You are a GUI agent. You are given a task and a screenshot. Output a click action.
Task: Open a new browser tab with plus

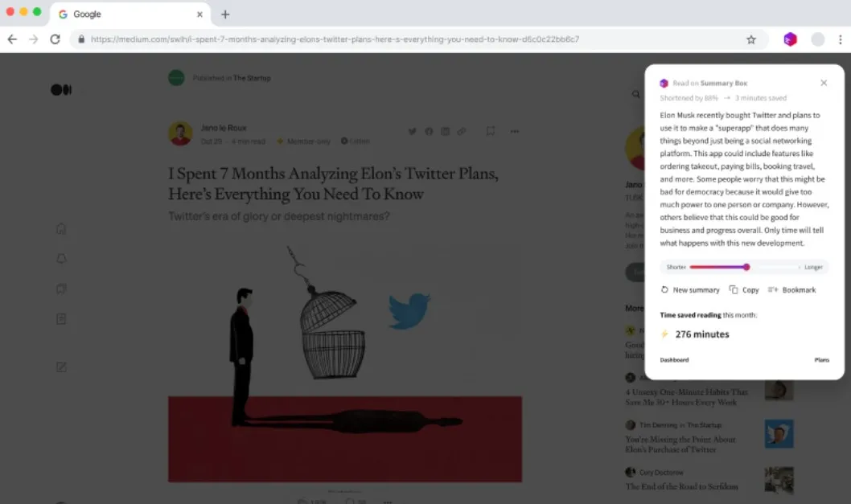225,14
